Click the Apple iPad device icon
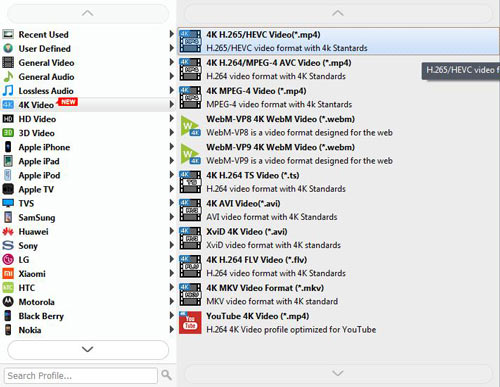500x387 pixels. tap(8, 161)
